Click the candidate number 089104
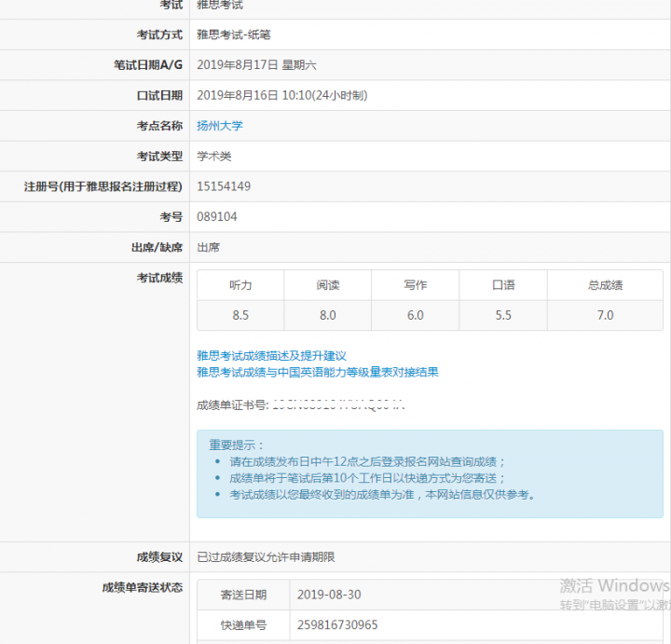 click(x=217, y=216)
